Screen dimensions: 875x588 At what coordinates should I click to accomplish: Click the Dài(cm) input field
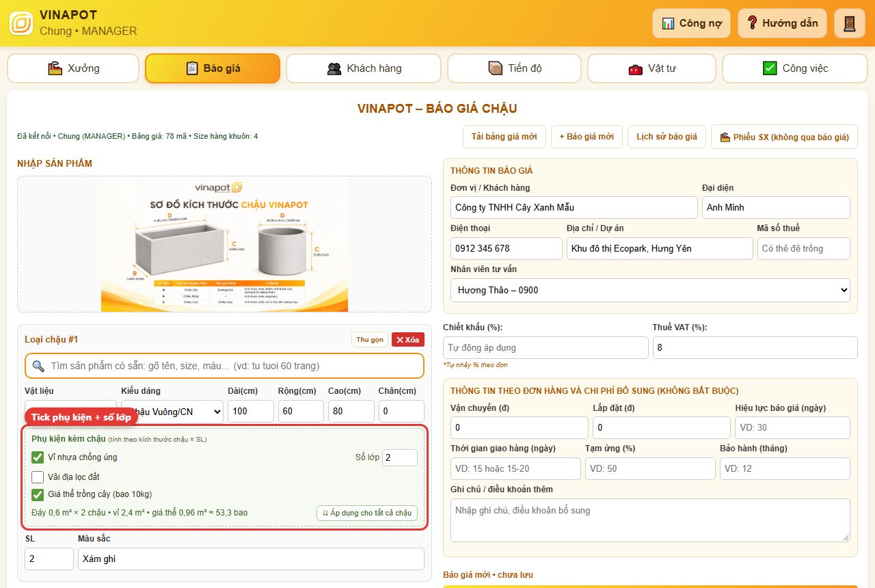[x=251, y=412]
